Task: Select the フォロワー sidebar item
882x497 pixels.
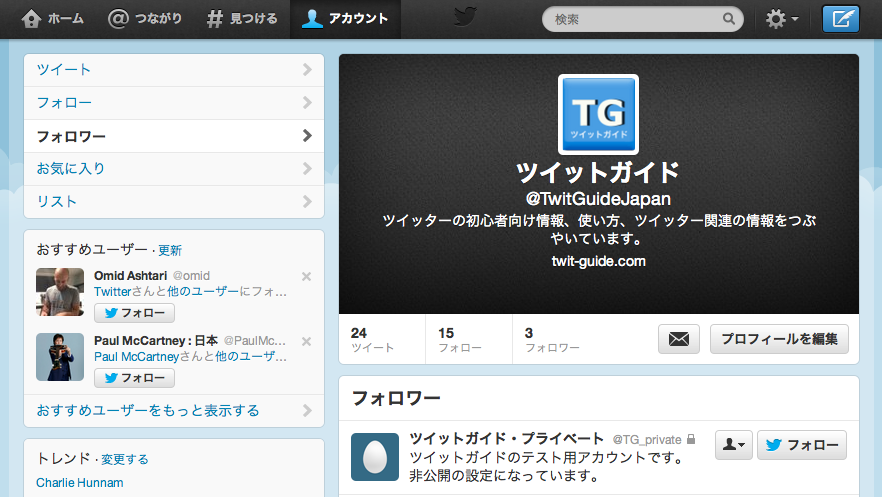Action: [x=174, y=136]
